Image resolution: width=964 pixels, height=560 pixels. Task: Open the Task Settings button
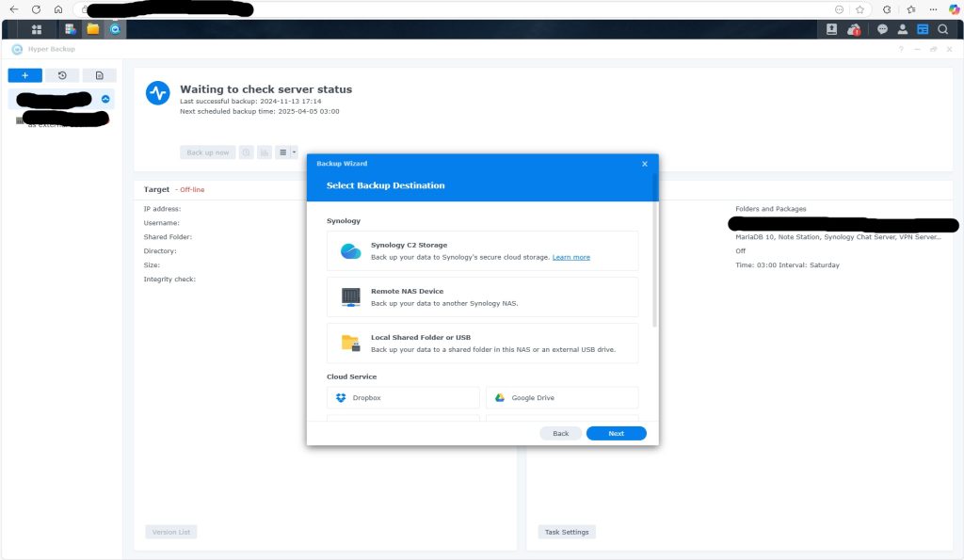[567, 532]
